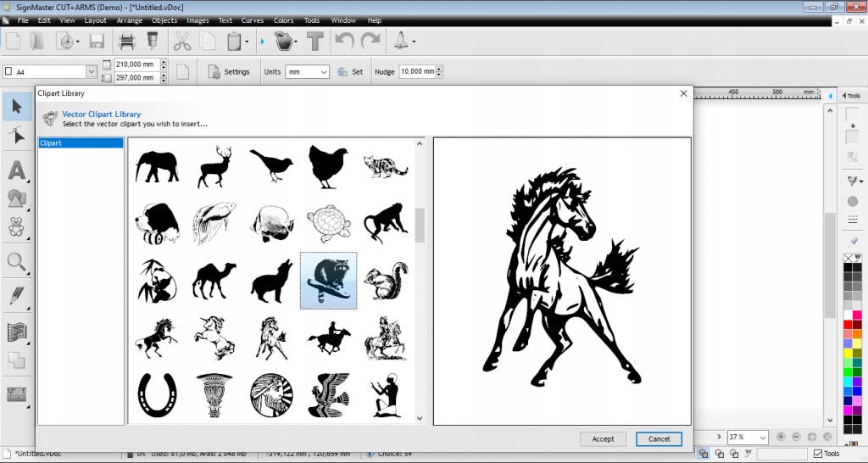Activate the magnifying glass Zoom tool
Screen dimensions: 868x463
[17, 262]
